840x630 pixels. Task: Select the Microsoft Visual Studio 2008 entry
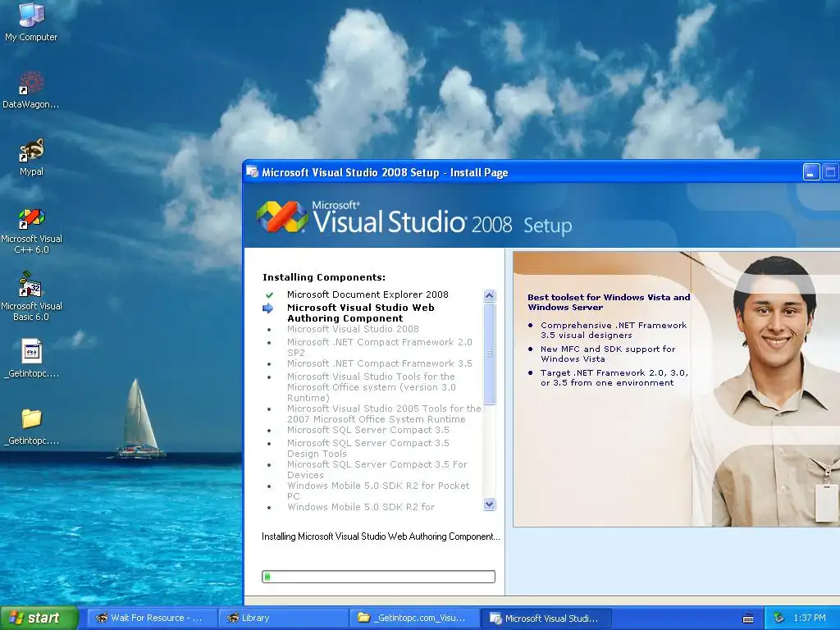click(353, 329)
